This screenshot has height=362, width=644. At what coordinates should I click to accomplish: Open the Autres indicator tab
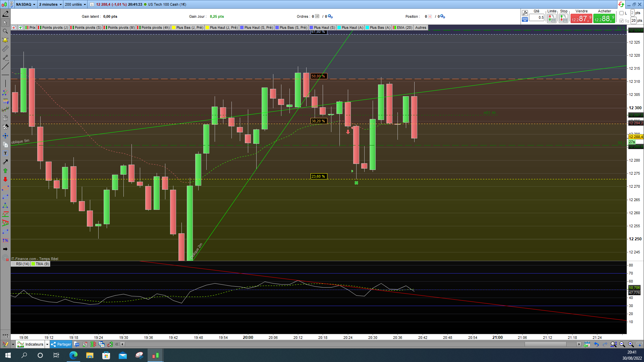coord(421,27)
